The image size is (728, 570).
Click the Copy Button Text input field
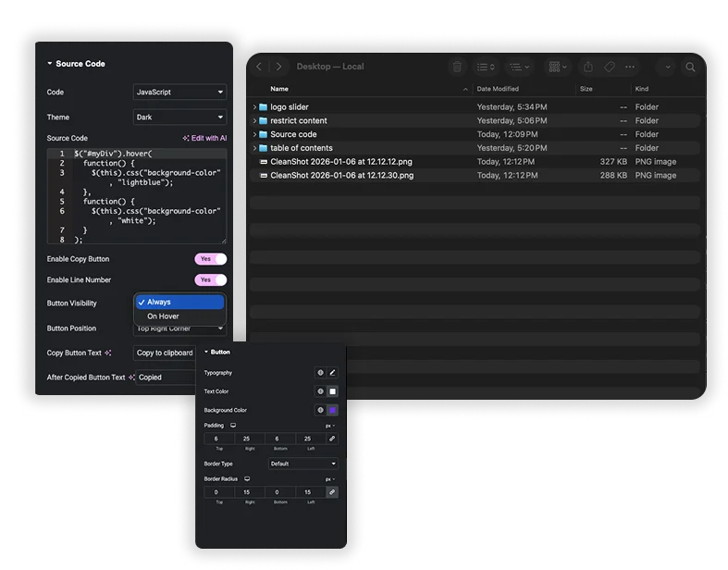pyautogui.click(x=165, y=353)
